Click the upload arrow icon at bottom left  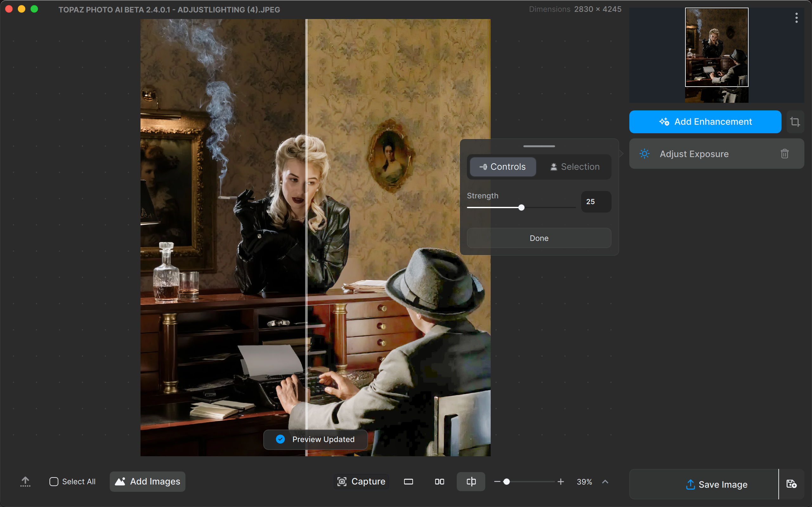click(x=25, y=482)
